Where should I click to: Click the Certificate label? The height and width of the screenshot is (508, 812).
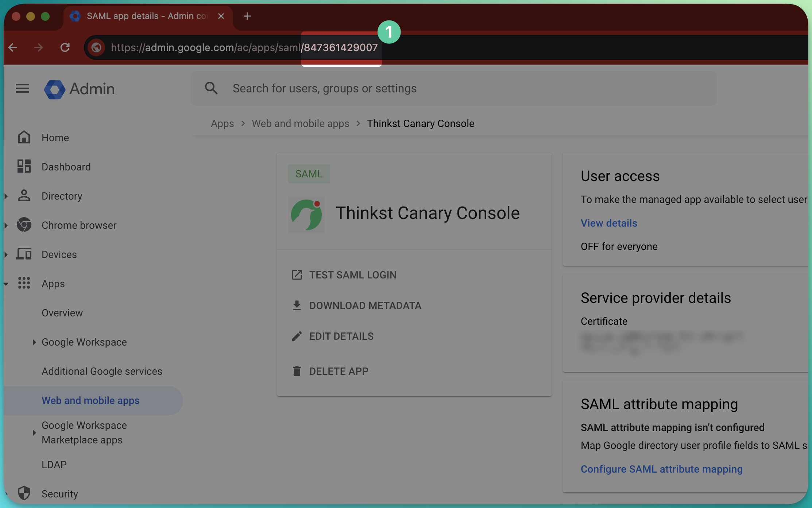(604, 321)
